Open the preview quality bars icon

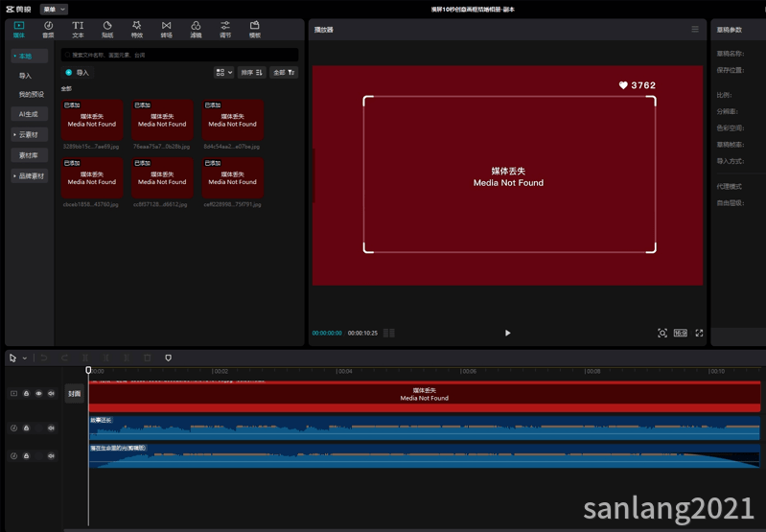click(389, 334)
